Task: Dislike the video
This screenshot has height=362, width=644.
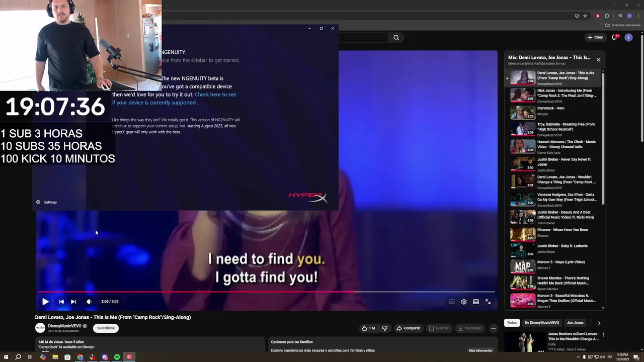Action: (385, 328)
